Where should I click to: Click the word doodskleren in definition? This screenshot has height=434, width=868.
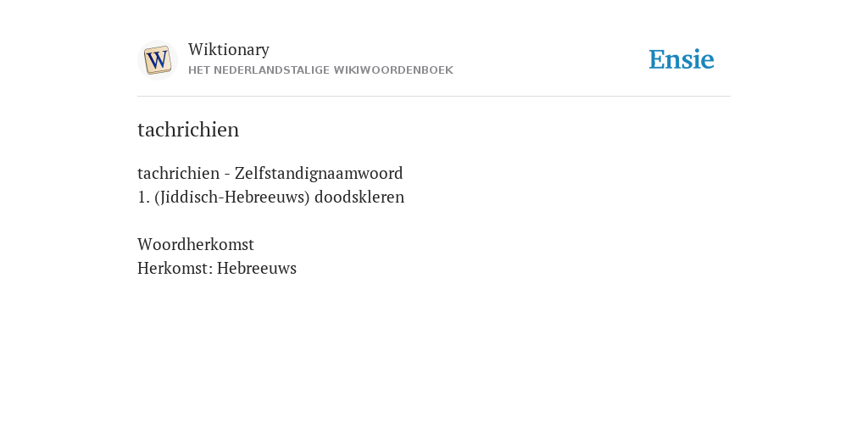click(x=359, y=197)
